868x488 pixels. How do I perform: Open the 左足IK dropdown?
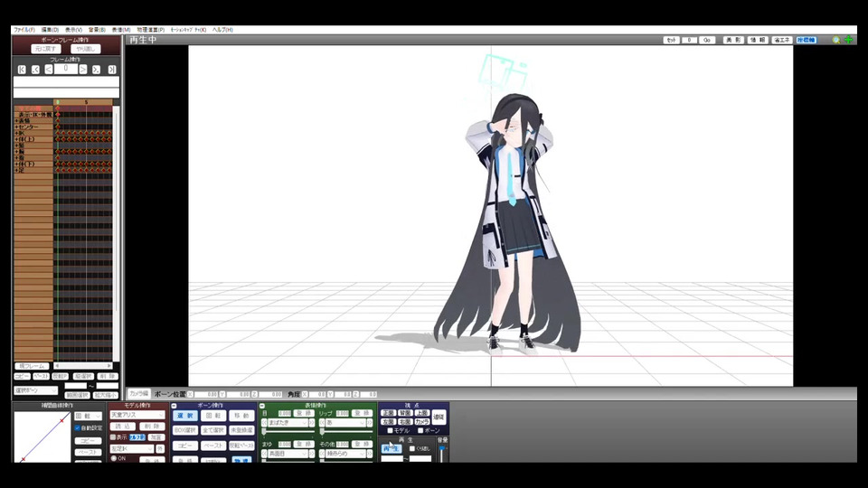click(132, 449)
